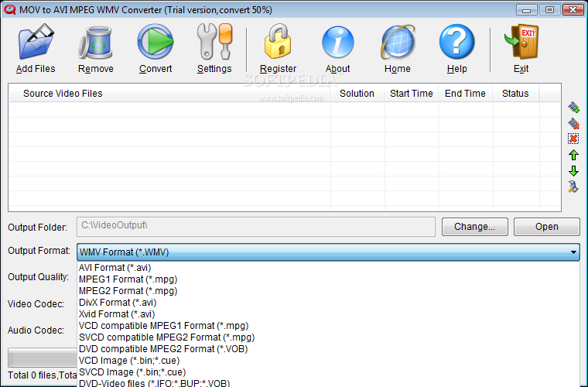
Task: Move file down with green down arrow
Action: pyautogui.click(x=573, y=170)
